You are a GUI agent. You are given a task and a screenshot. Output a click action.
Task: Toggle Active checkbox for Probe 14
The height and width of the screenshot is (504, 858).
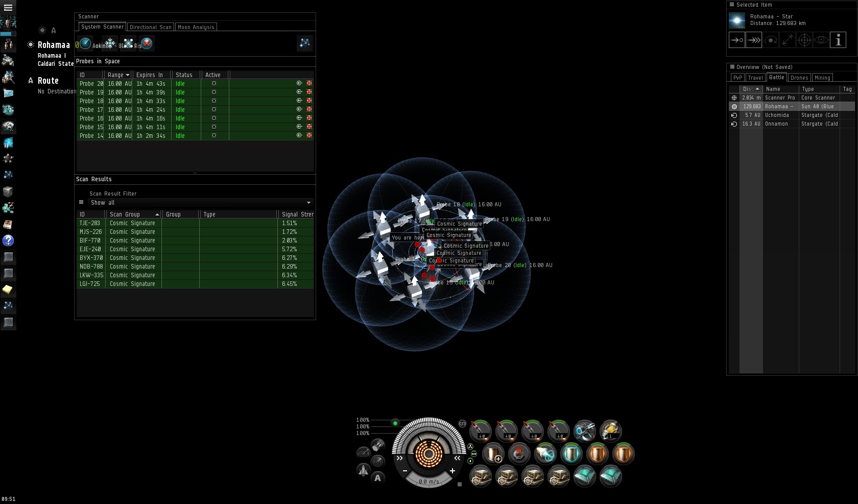(x=214, y=135)
